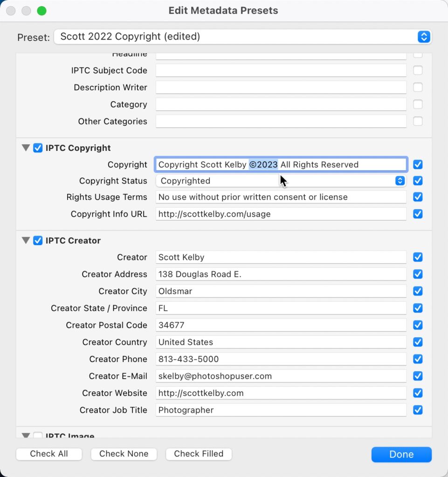Viewport: 448px width, 477px height.
Task: Click the Check None button
Action: (x=124, y=454)
